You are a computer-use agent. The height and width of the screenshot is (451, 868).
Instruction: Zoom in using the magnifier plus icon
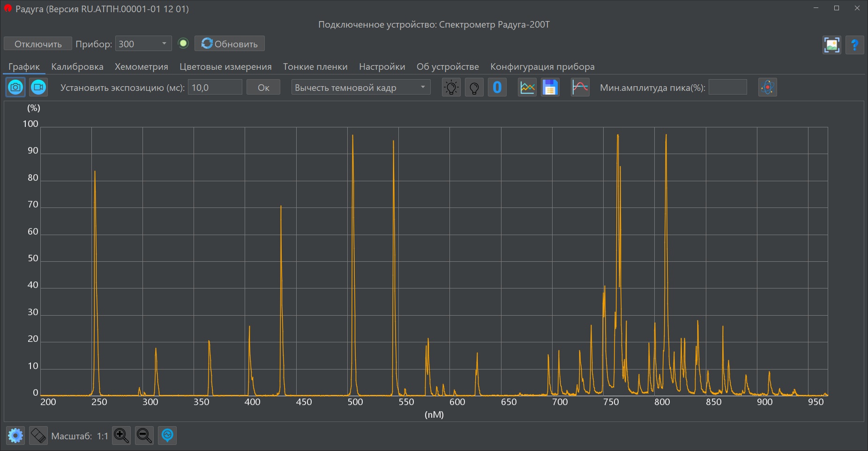[x=121, y=436]
